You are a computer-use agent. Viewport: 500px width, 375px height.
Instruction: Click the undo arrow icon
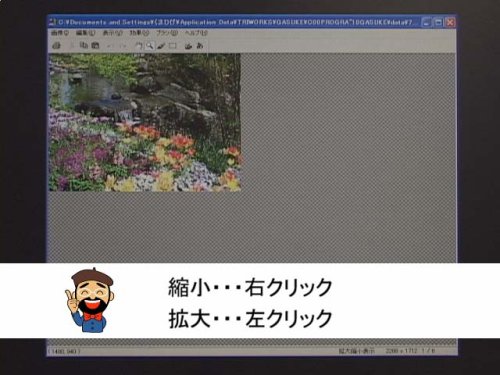pyautogui.click(x=110, y=46)
